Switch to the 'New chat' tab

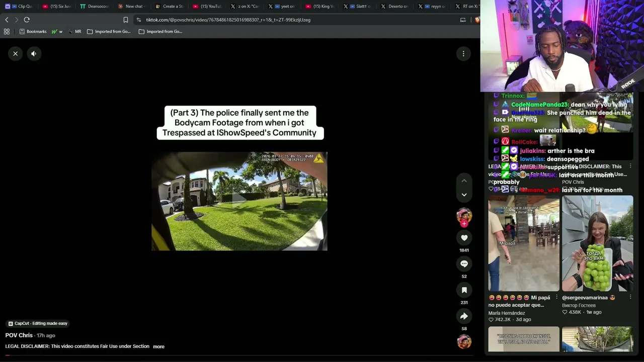pos(132,6)
